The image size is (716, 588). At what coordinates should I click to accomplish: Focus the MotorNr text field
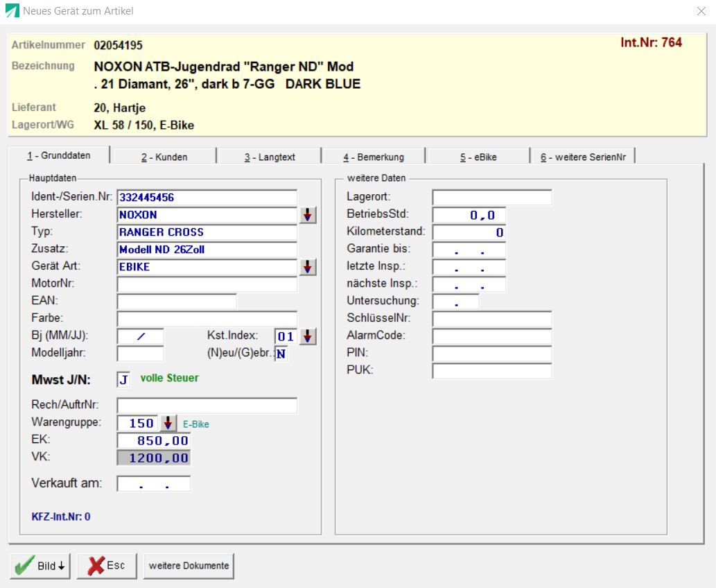pyautogui.click(x=207, y=284)
